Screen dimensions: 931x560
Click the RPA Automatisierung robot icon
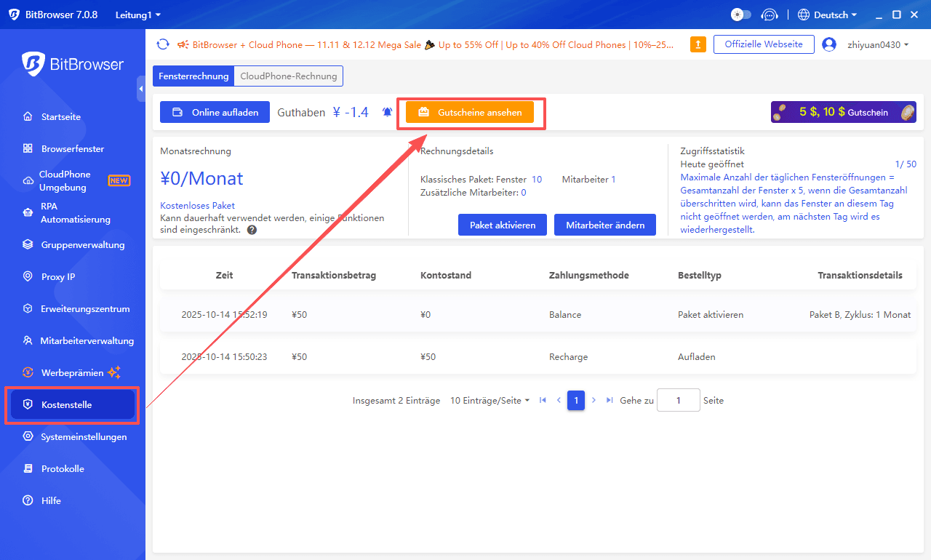click(x=28, y=212)
